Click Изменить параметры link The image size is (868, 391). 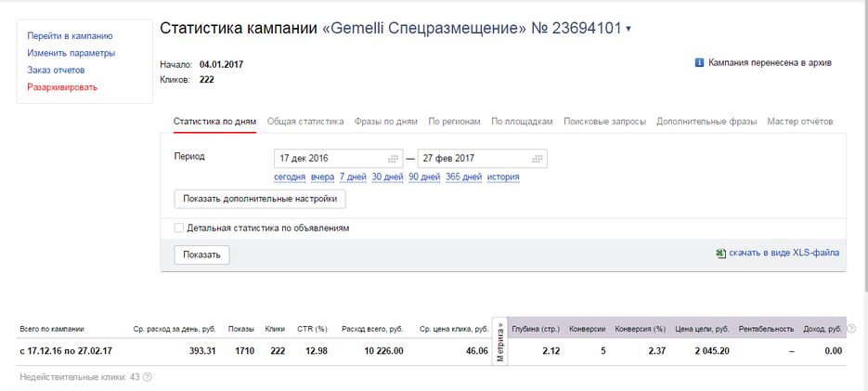[71, 53]
